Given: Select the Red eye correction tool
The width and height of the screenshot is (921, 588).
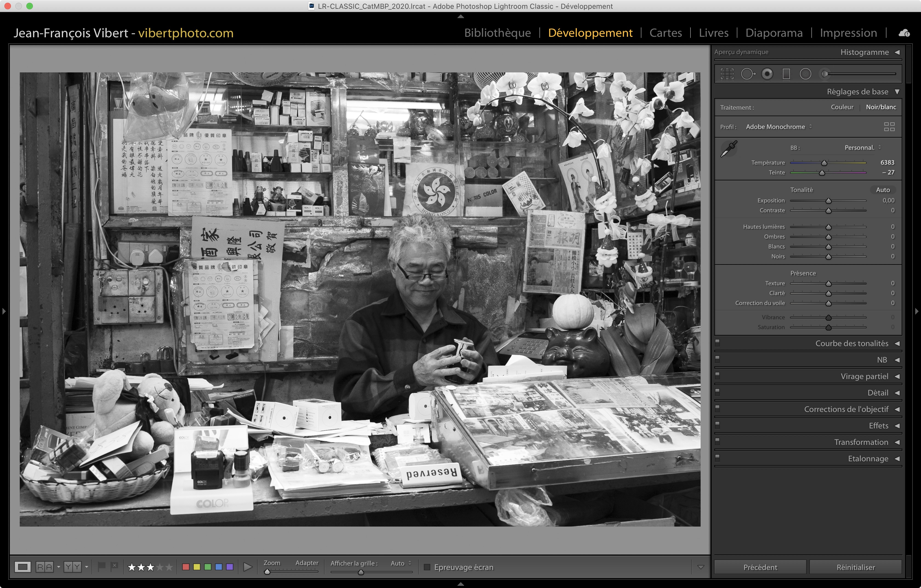Looking at the screenshot, I should 767,74.
